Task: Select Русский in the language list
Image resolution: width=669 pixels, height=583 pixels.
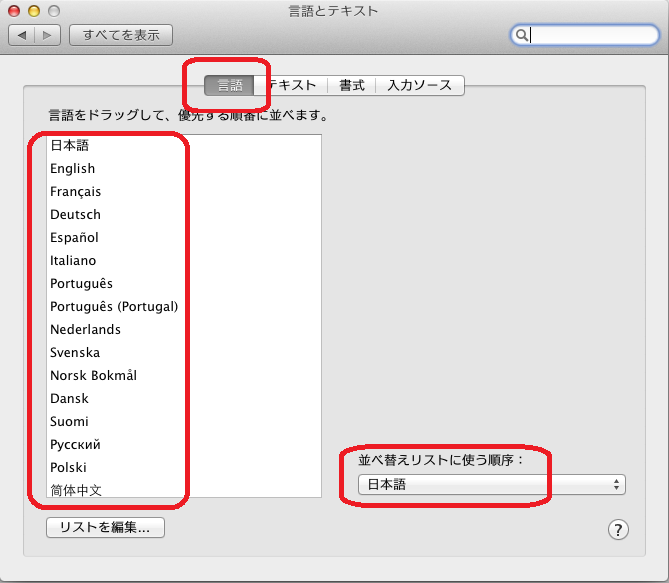Action: pos(184,445)
